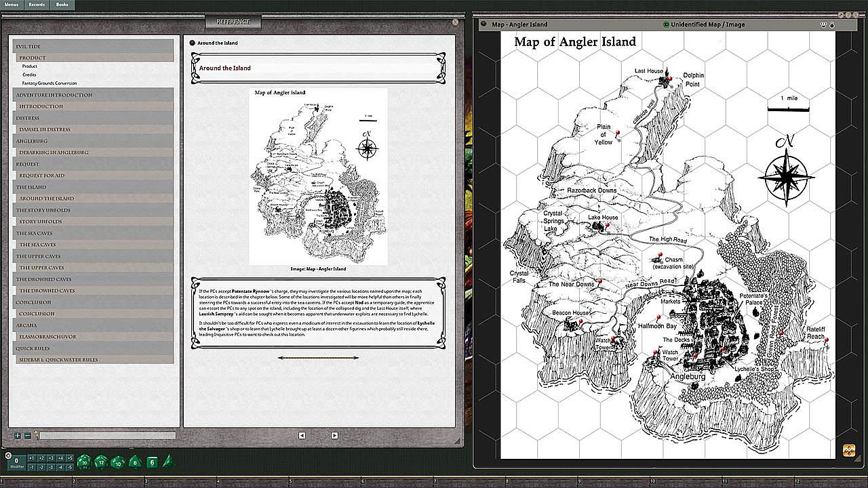Collapse the reference index with minus button

(x=27, y=436)
